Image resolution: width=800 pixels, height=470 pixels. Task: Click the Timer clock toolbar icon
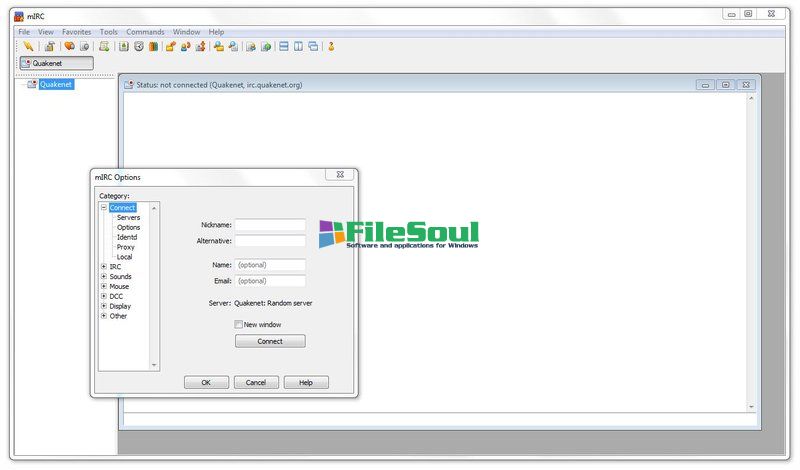[x=139, y=46]
